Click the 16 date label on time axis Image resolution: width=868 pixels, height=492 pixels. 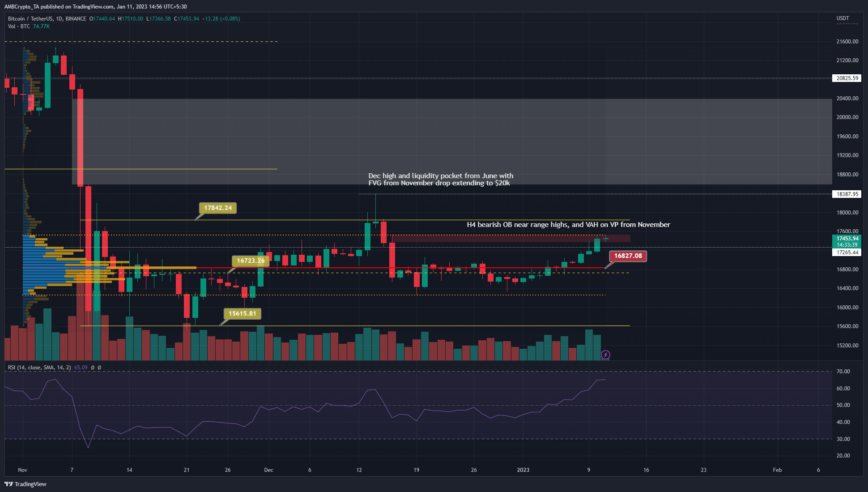[646, 470]
